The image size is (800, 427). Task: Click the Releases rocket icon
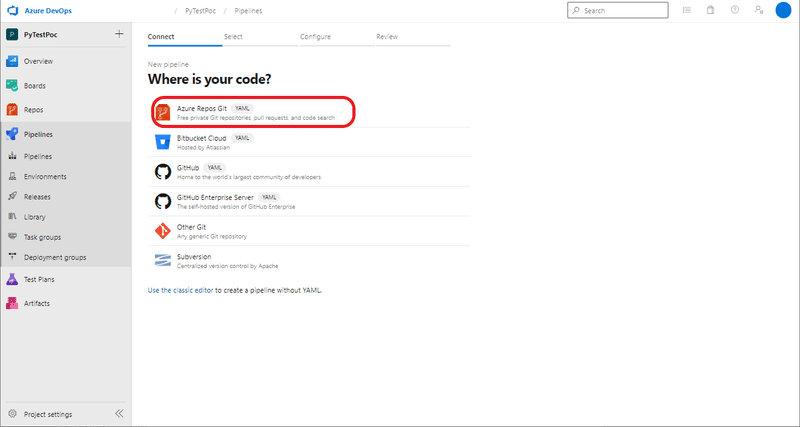13,196
